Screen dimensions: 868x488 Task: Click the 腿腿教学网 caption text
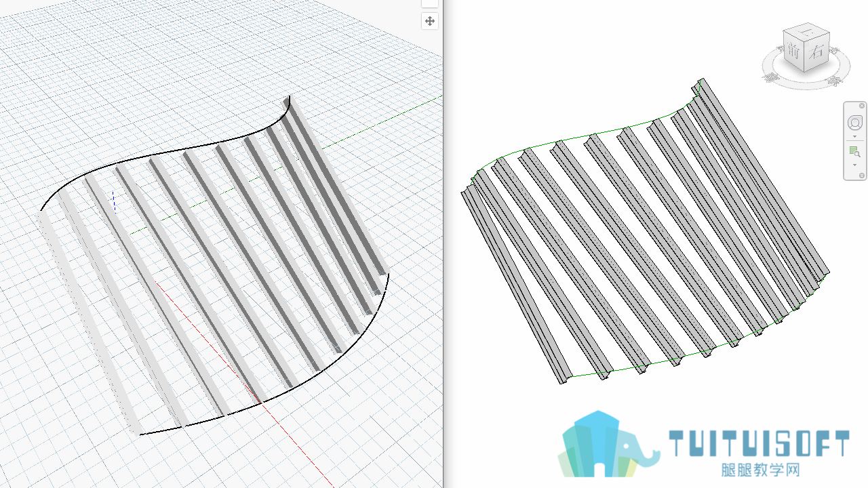759,470
